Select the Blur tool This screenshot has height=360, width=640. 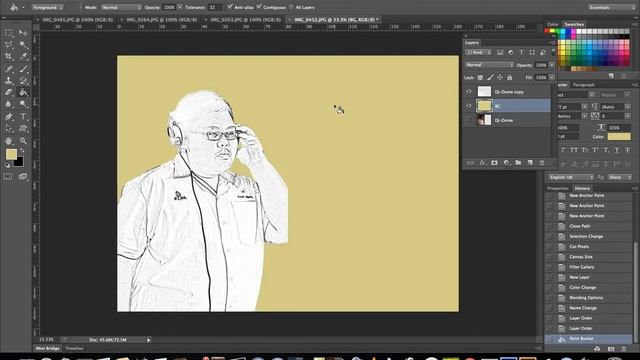click(9, 104)
